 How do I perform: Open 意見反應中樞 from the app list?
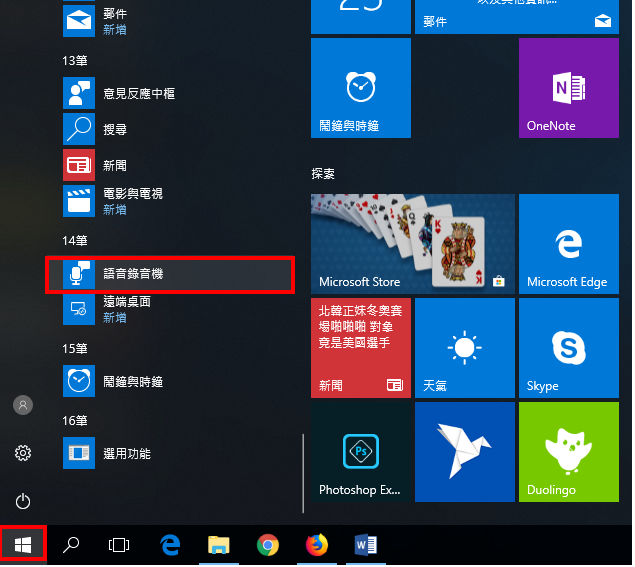(x=172, y=93)
